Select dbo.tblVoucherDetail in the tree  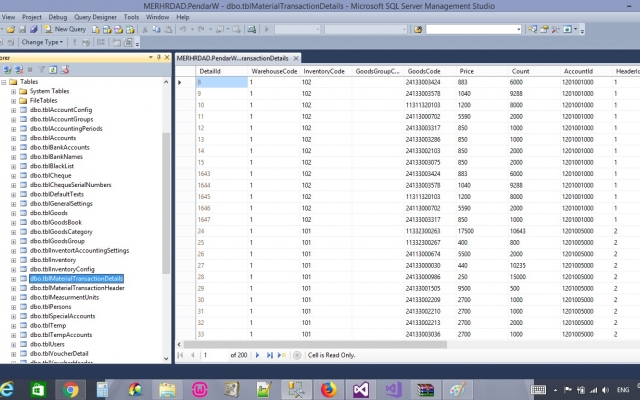(x=59, y=354)
